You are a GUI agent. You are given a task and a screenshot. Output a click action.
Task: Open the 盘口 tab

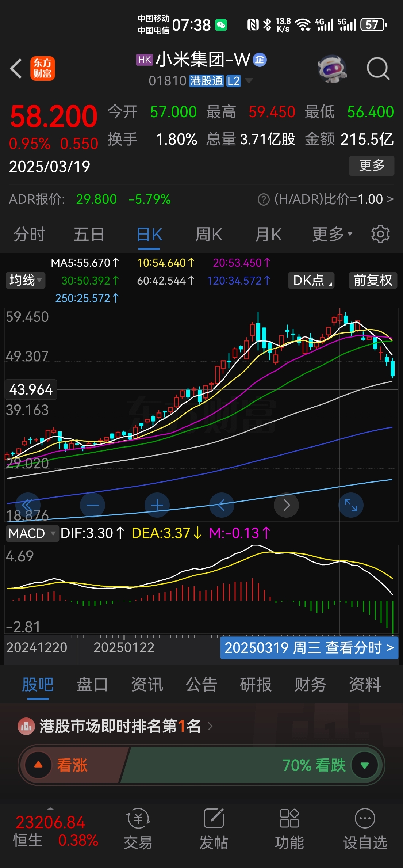pyautogui.click(x=92, y=684)
